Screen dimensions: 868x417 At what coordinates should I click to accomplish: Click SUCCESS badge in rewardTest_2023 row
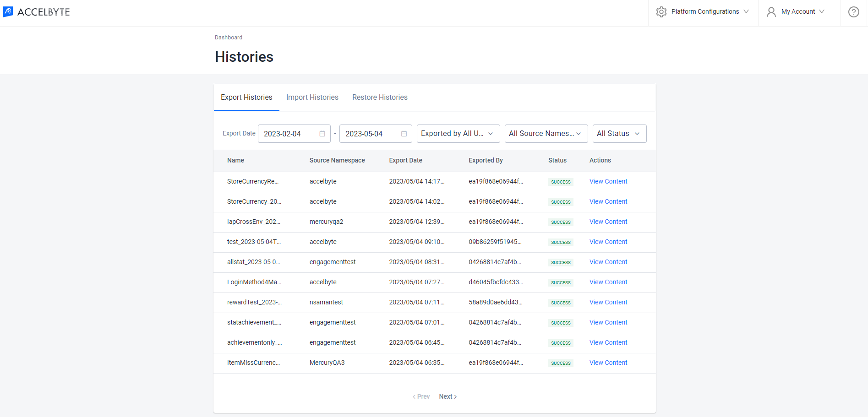point(561,303)
